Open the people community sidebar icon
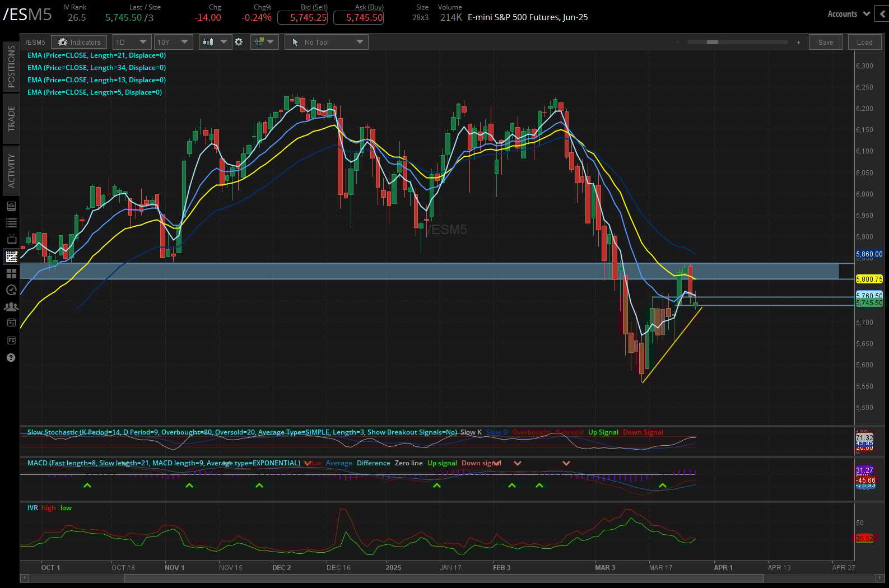Image resolution: width=889 pixels, height=588 pixels. 11,306
